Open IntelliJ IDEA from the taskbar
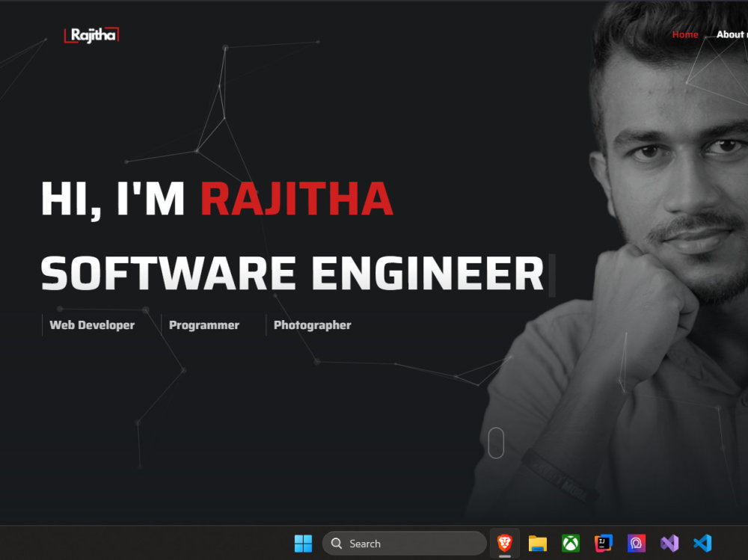 point(604,544)
